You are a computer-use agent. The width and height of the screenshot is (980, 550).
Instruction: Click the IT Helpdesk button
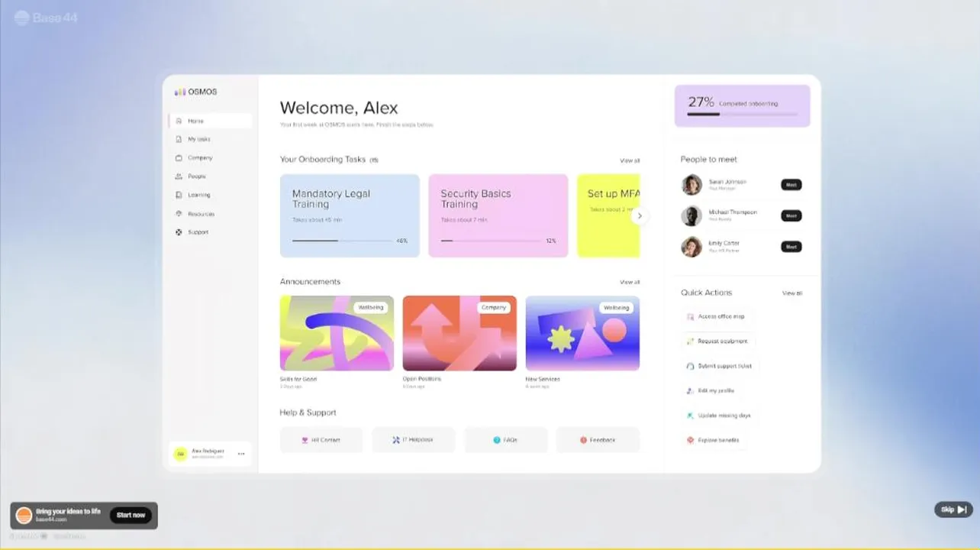click(x=414, y=440)
